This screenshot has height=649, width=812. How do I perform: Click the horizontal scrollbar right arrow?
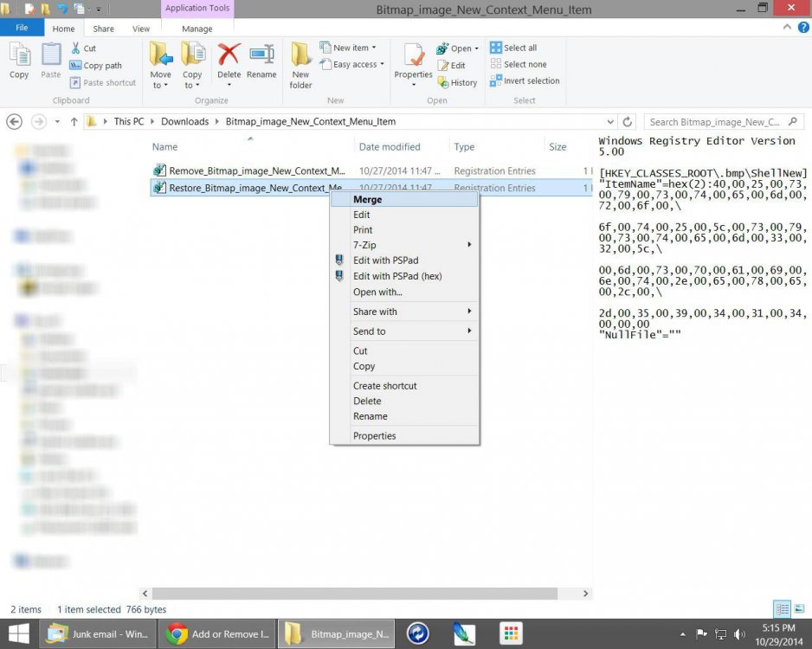pyautogui.click(x=585, y=593)
